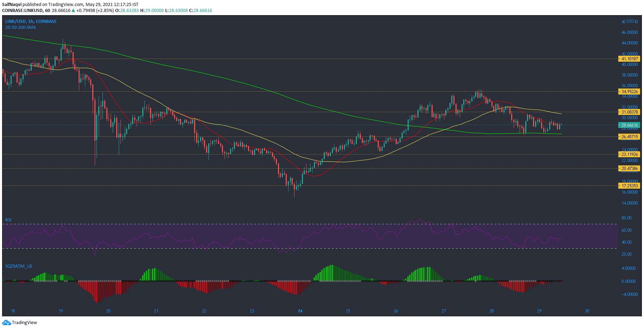Screen dimensions: 644x329
Task: Click the RSI 20.00 axis value
Action: 626,254
